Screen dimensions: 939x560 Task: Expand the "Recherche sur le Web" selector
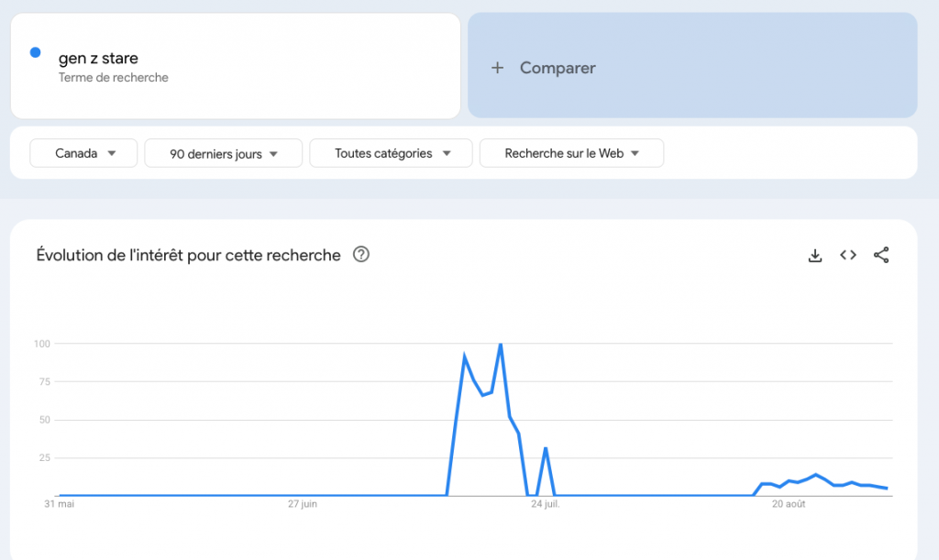(571, 154)
